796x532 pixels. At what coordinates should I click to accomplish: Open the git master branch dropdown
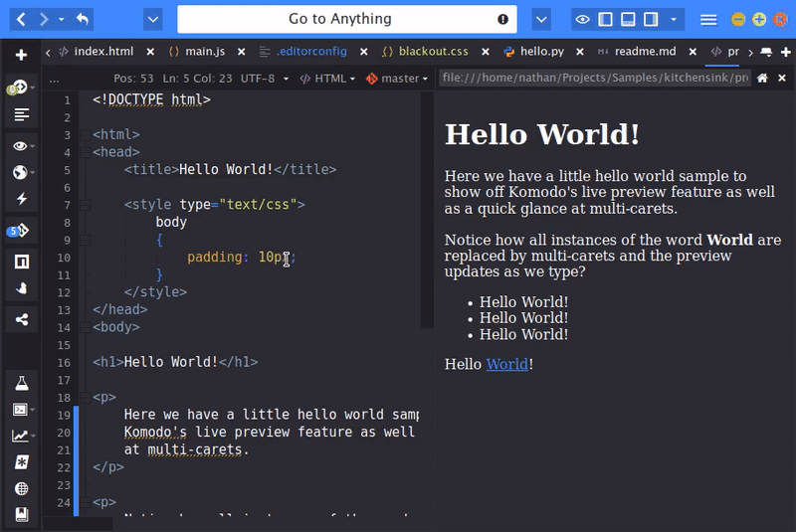397,79
